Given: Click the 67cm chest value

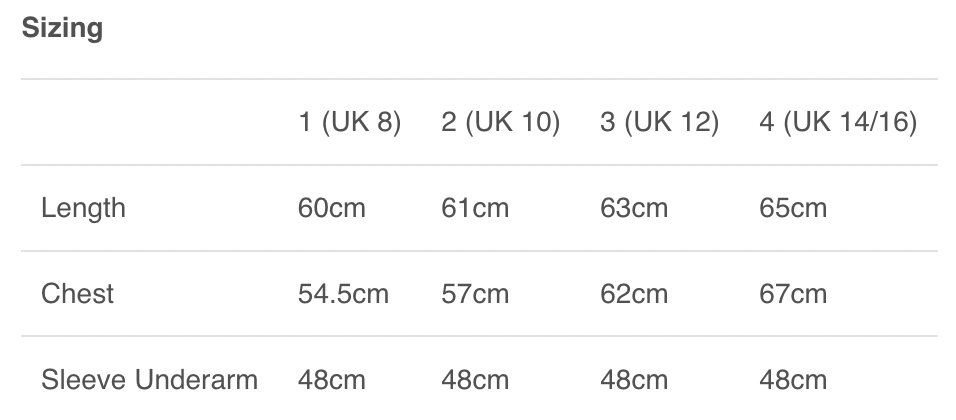Looking at the screenshot, I should click(x=793, y=294).
